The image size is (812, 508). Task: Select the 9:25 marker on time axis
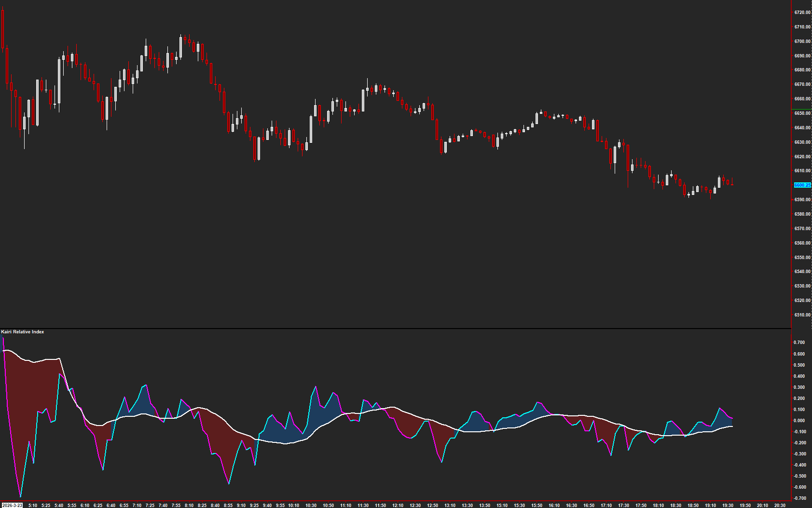(254, 505)
